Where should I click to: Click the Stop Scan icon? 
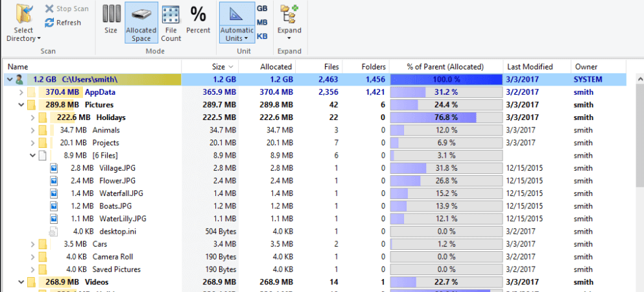(x=49, y=8)
